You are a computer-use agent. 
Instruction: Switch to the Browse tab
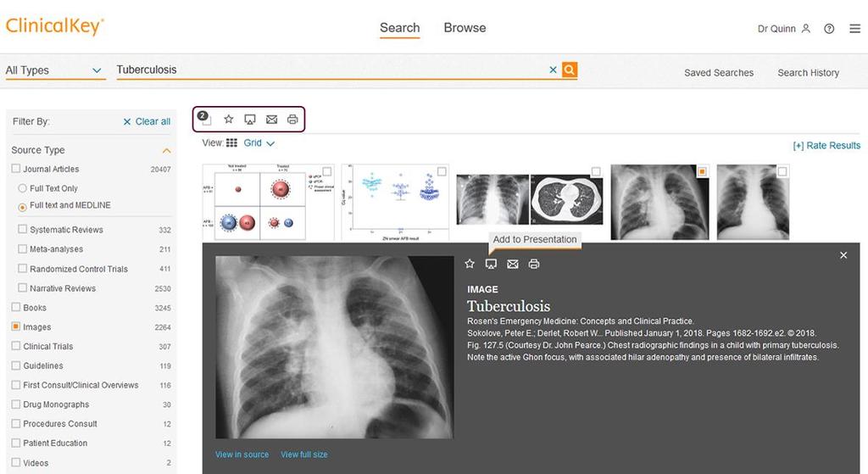pos(465,28)
